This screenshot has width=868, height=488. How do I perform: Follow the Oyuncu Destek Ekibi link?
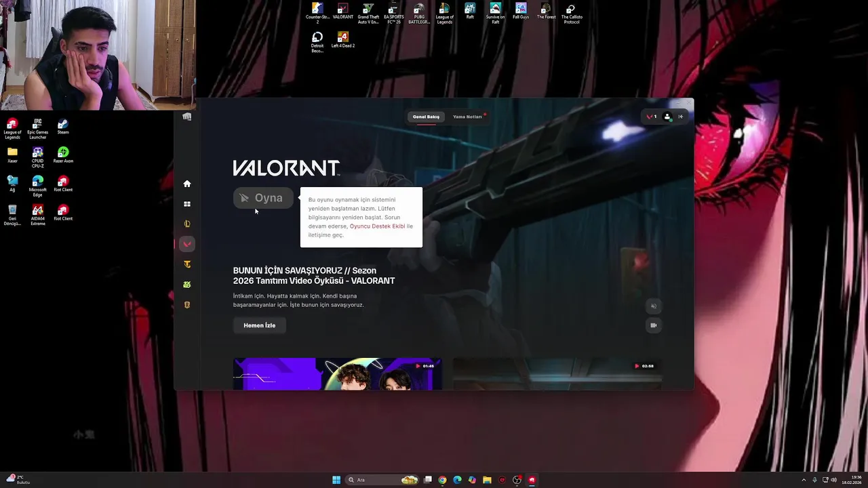tap(378, 226)
